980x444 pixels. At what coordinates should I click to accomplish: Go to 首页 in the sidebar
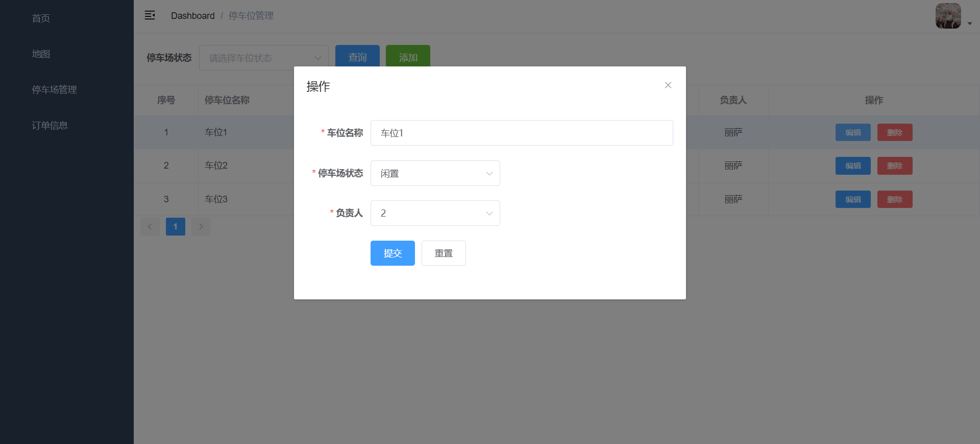pos(41,18)
